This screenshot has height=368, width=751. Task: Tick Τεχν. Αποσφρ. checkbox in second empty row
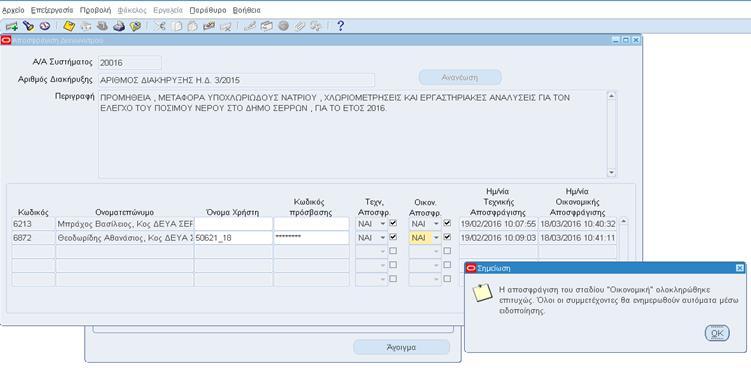(393, 264)
